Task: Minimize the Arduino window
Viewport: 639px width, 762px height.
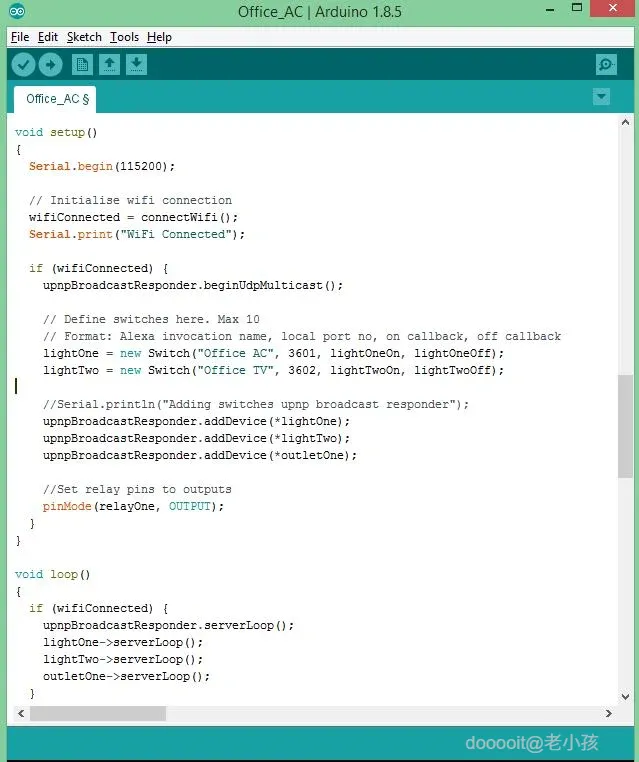Action: click(550, 9)
